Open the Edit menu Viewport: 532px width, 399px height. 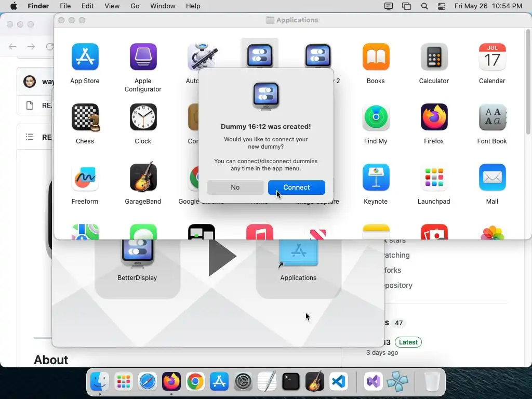click(87, 6)
